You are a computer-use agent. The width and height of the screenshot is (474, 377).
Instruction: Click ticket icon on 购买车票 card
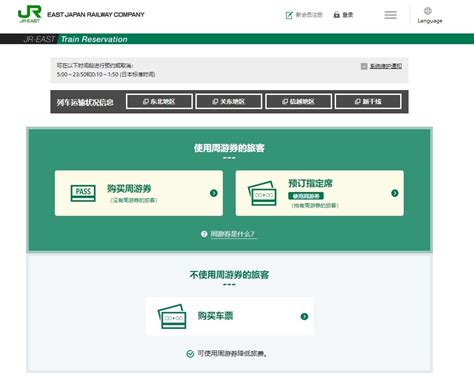[172, 316]
